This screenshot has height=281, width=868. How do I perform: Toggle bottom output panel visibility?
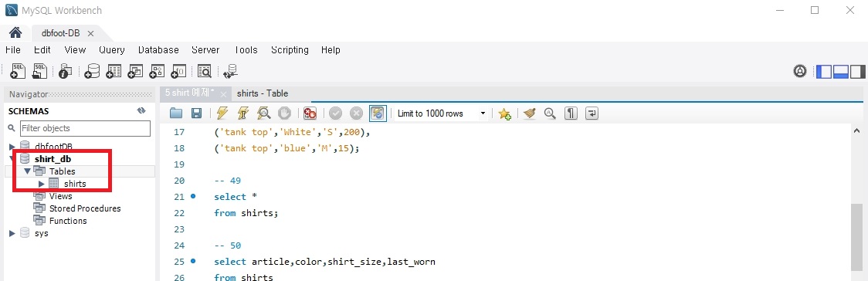pyautogui.click(x=841, y=71)
